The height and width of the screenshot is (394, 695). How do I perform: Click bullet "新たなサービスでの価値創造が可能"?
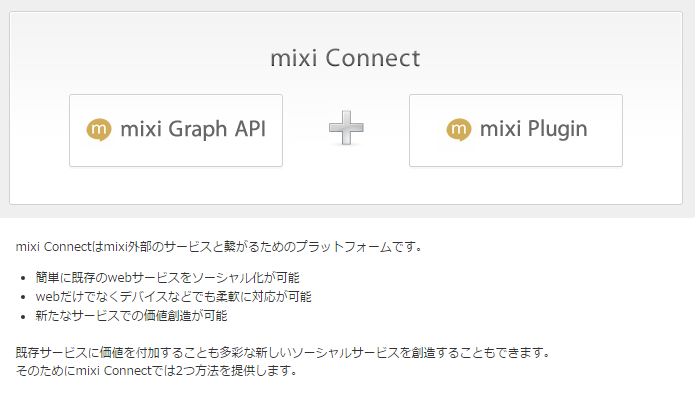(x=132, y=316)
